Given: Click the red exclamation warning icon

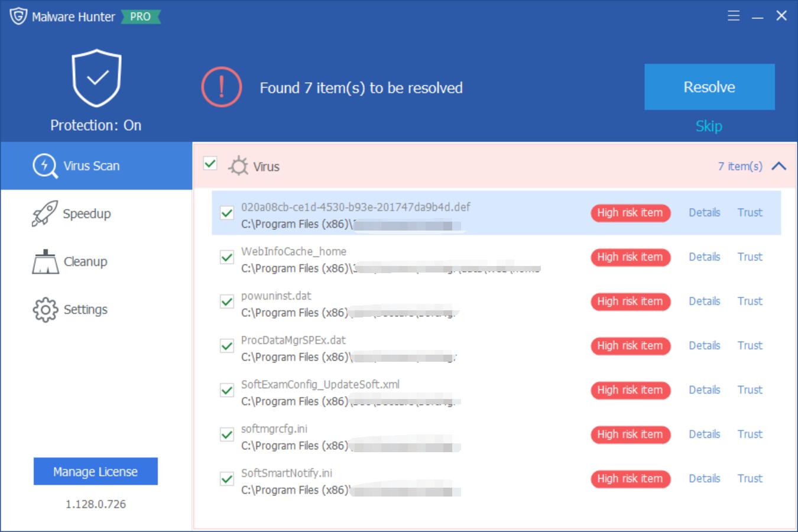Looking at the screenshot, I should coord(222,87).
